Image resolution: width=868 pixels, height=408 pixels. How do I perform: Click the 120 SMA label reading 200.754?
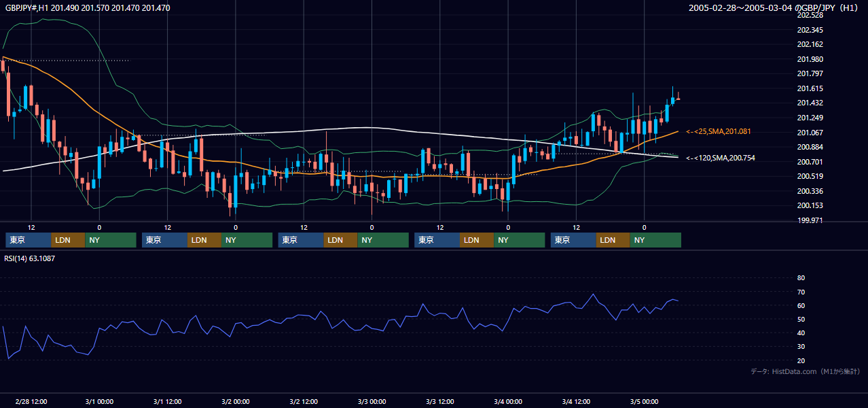720,158
